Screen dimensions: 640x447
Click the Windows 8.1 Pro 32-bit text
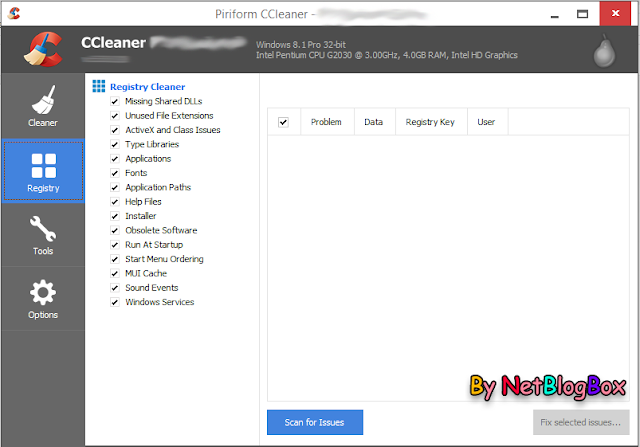[301, 44]
